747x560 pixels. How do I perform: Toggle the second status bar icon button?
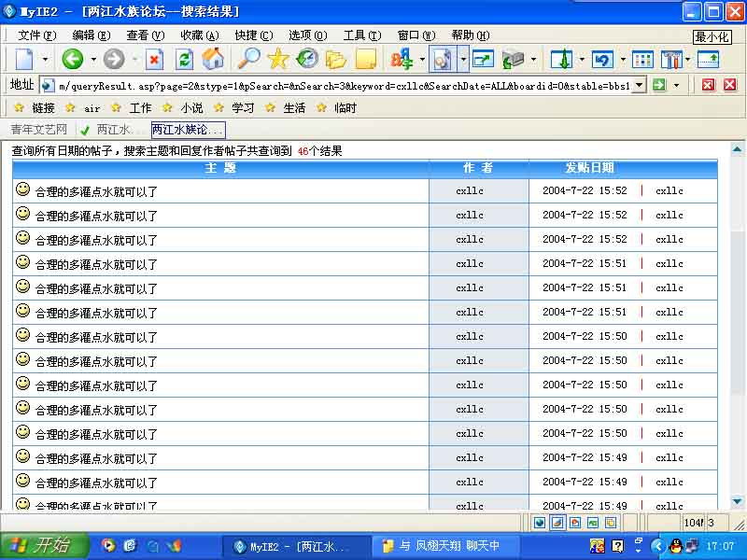click(x=557, y=523)
